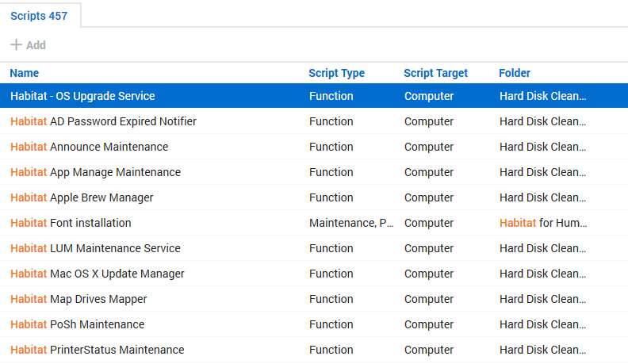The height and width of the screenshot is (364, 628).
Task: Click folder cell in Mac OS X Update Manager row
Action: [542, 274]
